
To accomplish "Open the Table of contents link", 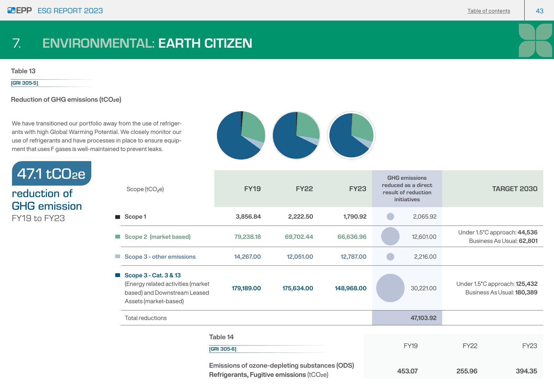I will [x=489, y=11].
